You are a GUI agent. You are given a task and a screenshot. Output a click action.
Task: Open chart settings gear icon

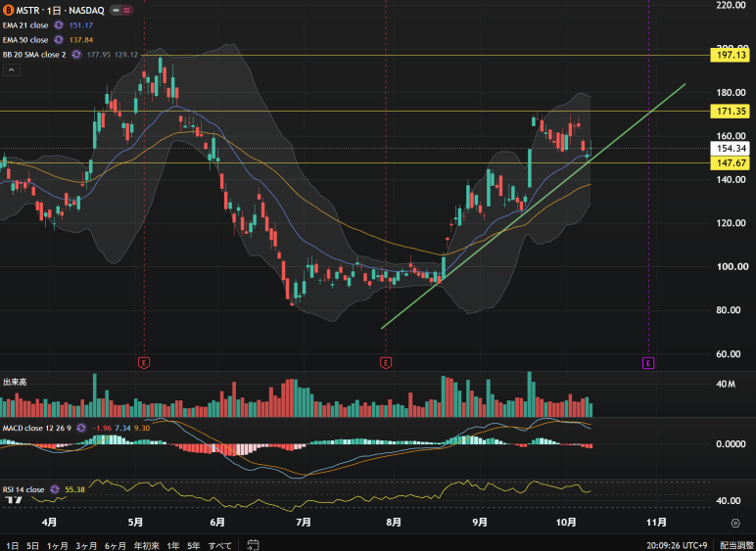[735, 523]
